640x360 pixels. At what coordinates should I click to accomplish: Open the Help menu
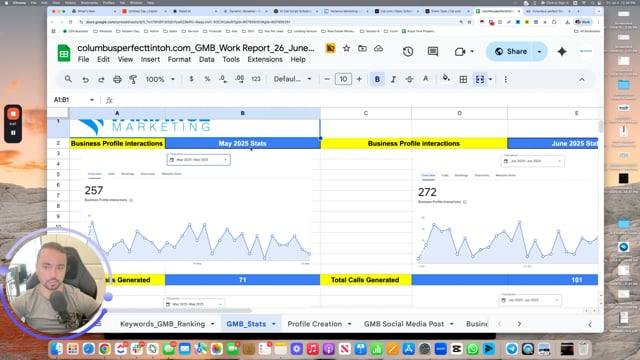coord(298,60)
